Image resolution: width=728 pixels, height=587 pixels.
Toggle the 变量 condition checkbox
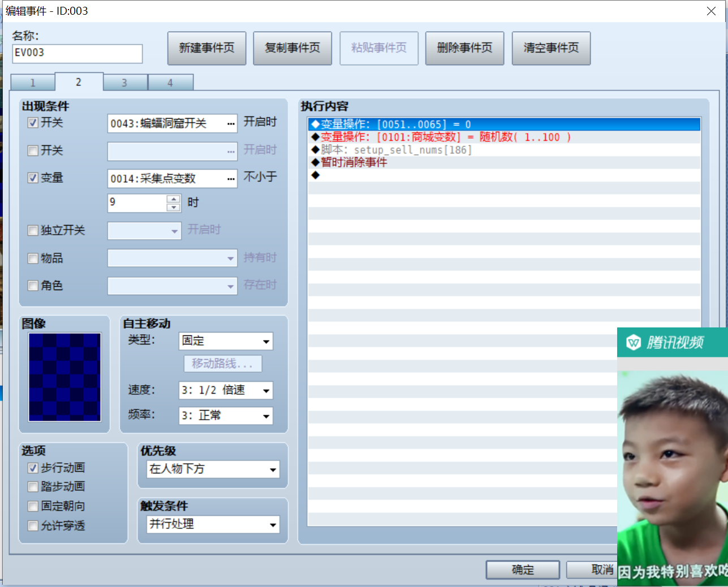pyautogui.click(x=33, y=178)
